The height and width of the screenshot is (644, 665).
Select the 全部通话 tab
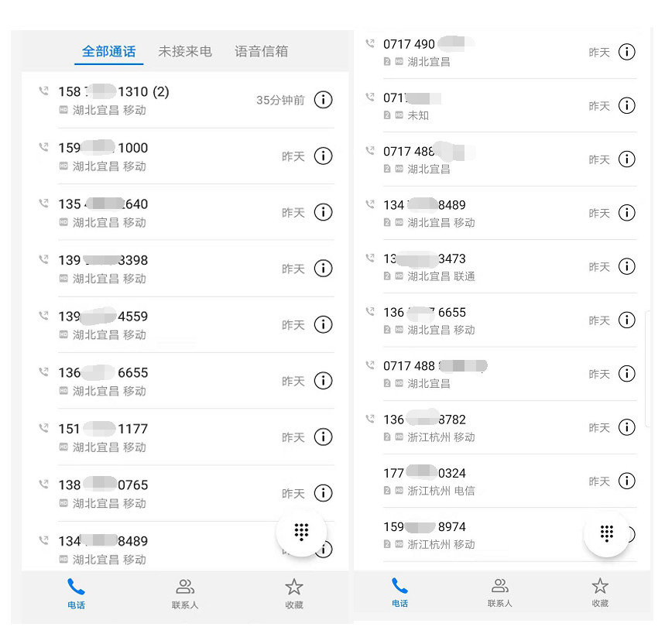109,52
